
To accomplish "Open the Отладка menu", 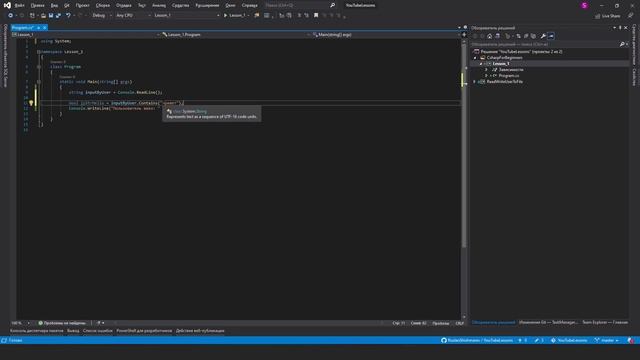I will pos(123,5).
